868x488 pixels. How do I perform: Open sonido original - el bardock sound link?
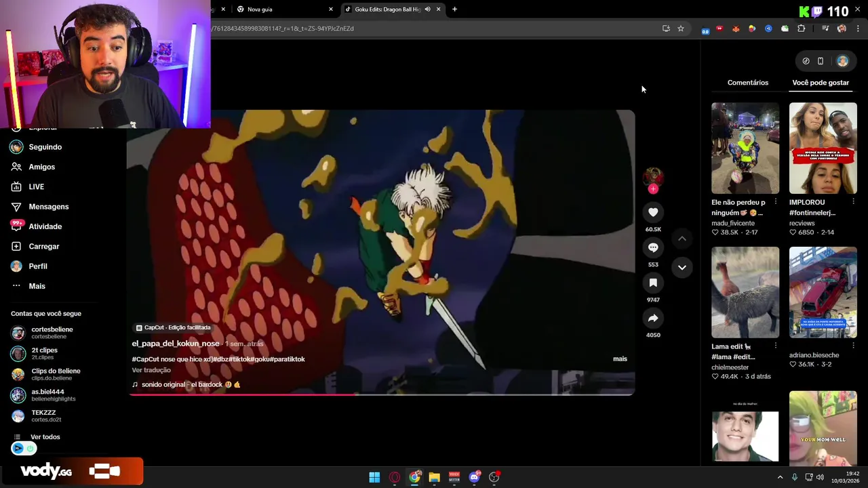[186, 384]
